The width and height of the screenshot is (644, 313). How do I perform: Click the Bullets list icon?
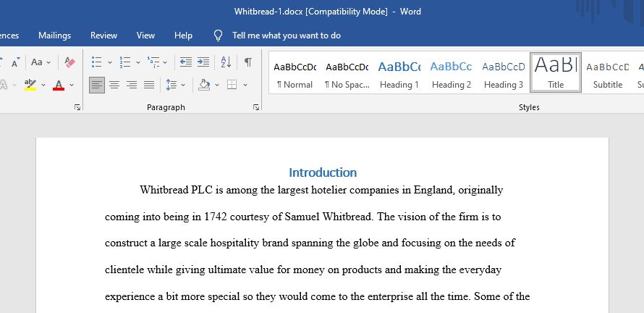point(96,62)
